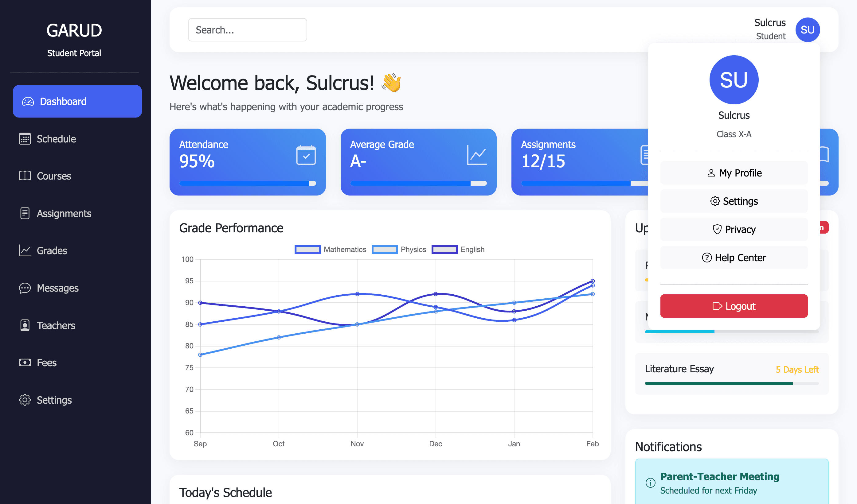
Task: Click the Today's Schedule heading
Action: tap(225, 492)
